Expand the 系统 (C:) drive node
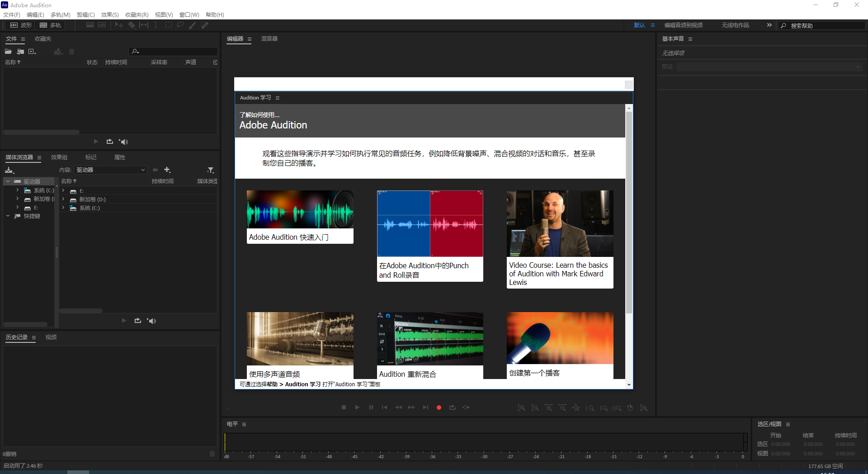Viewport: 868px width, 474px height. click(17, 190)
